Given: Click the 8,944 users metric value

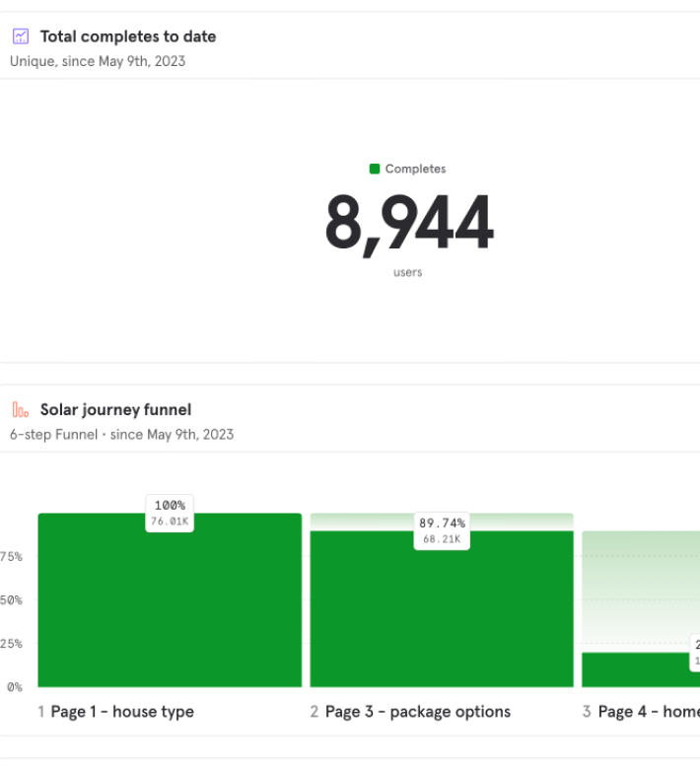Looking at the screenshot, I should [x=408, y=224].
